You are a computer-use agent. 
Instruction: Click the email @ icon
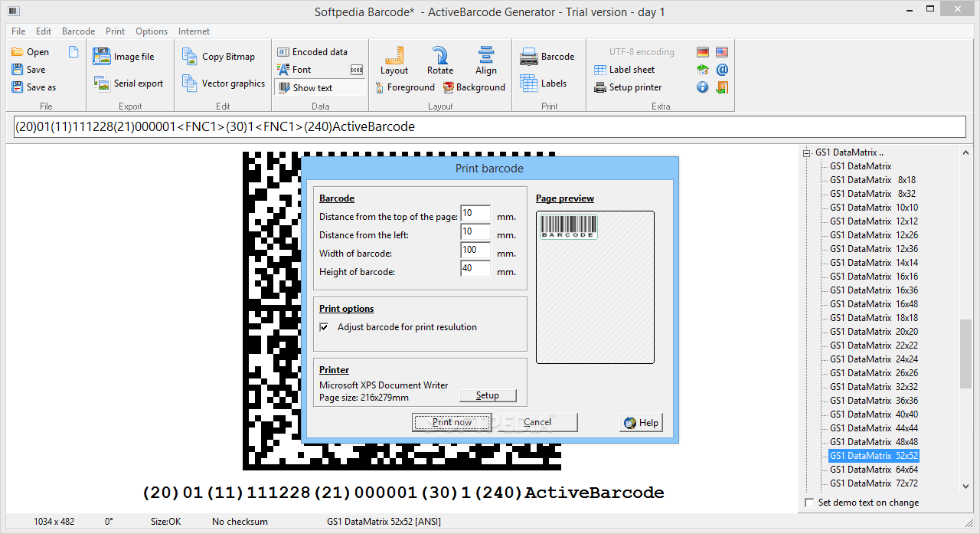point(722,70)
